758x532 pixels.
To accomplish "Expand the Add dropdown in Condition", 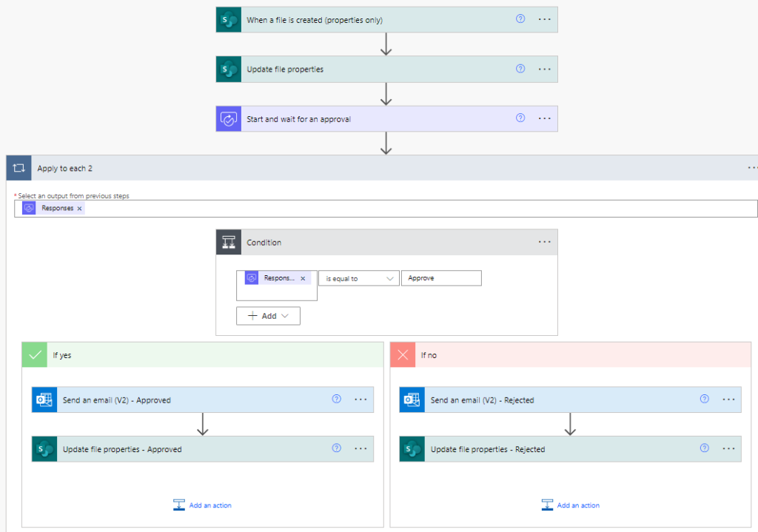I will (x=268, y=316).
